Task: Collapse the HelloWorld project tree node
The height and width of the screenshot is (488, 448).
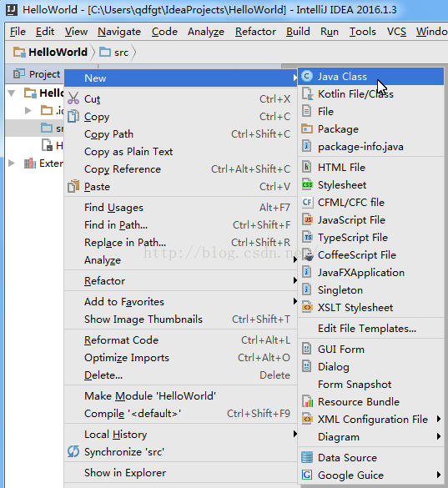Action: [x=12, y=93]
